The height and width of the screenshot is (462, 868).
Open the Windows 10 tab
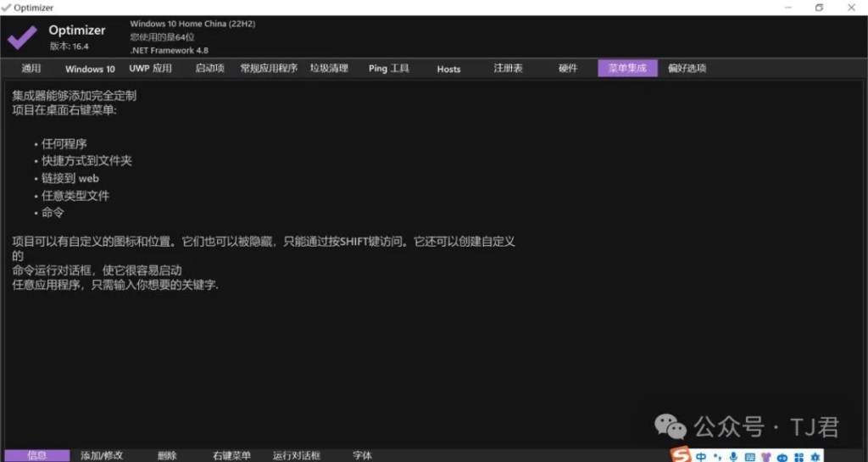point(90,69)
